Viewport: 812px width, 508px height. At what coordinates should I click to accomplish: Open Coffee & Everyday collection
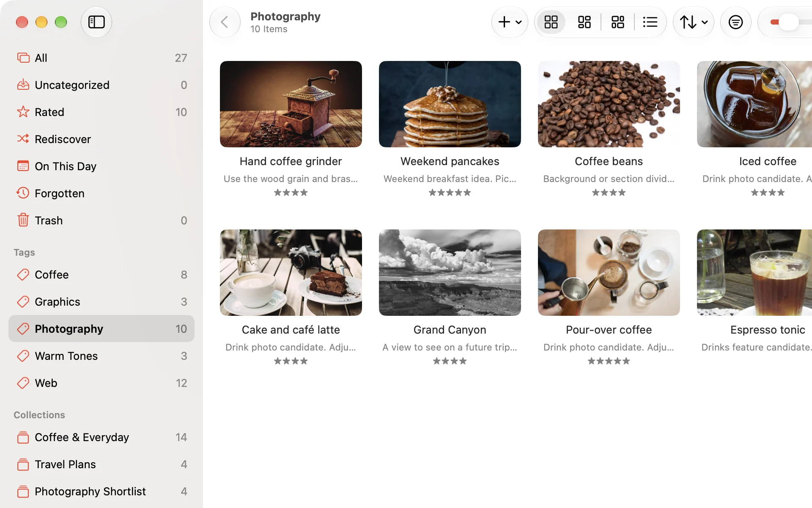(101, 437)
